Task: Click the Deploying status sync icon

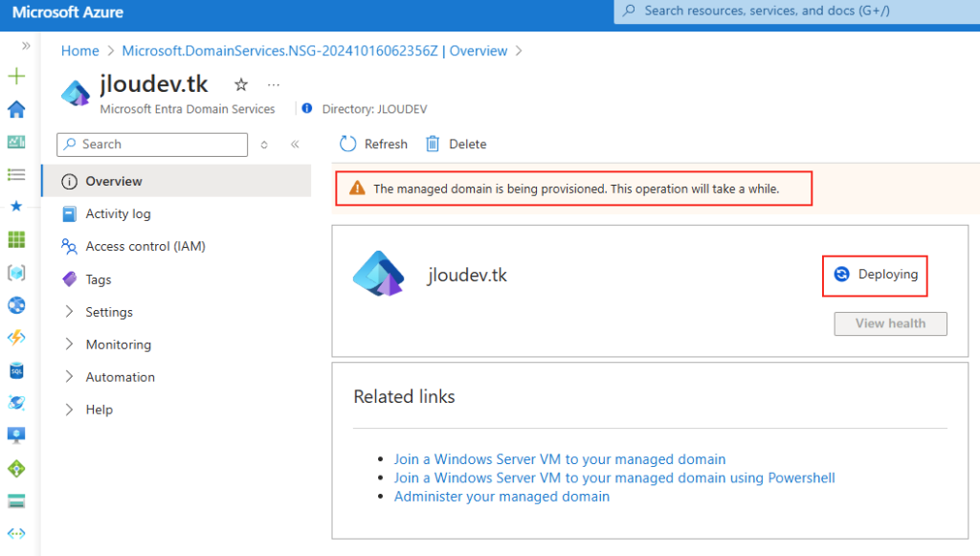Action: [842, 275]
